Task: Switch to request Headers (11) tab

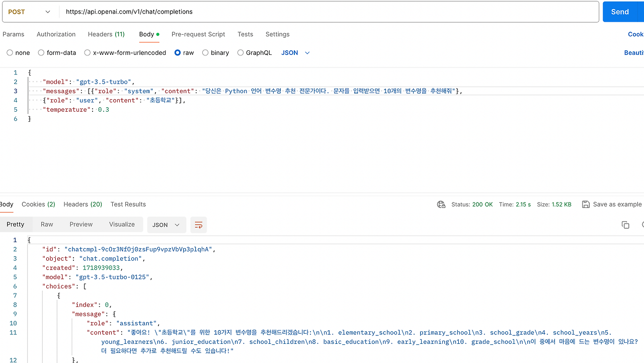Action: click(106, 34)
